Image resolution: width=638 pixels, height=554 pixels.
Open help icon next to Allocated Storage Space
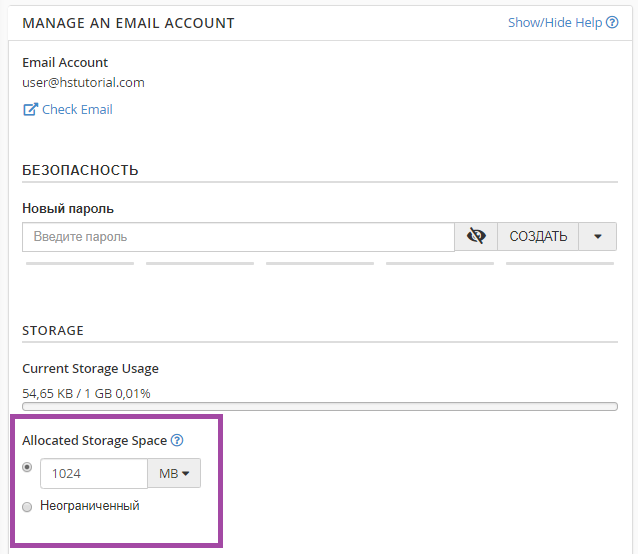[x=177, y=440]
